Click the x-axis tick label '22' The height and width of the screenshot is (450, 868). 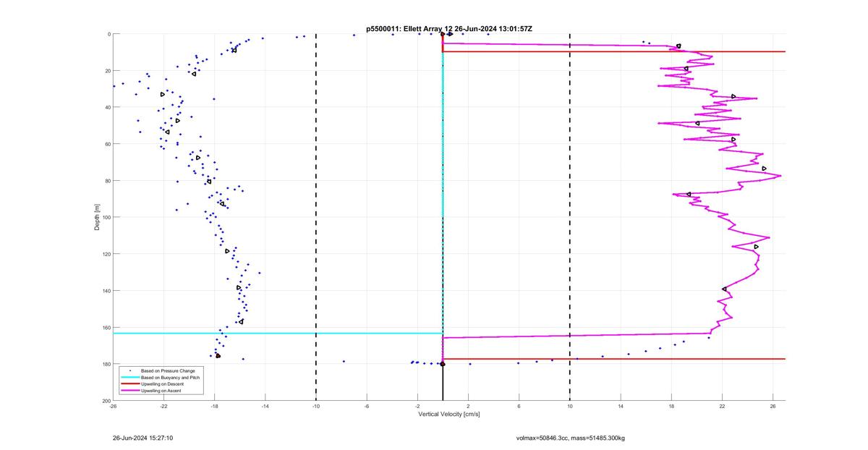(x=722, y=407)
